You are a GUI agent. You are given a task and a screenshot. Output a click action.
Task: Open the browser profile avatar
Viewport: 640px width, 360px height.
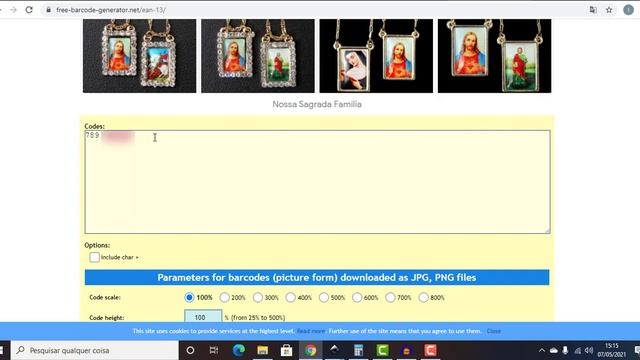click(628, 10)
